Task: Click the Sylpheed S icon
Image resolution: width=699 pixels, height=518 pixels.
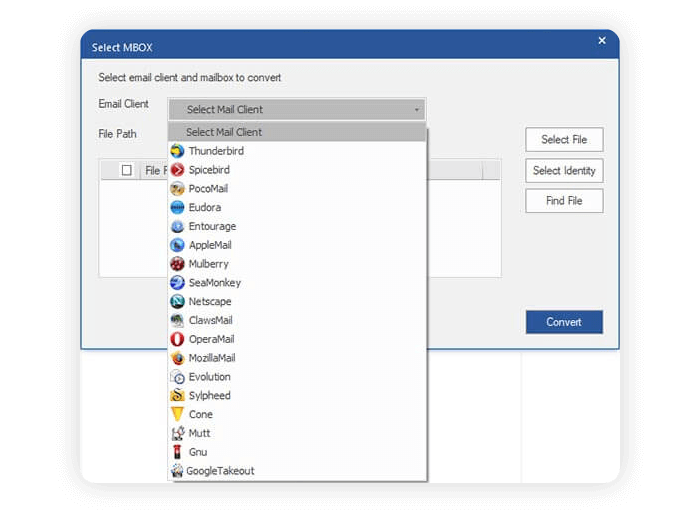Action: tap(177, 395)
